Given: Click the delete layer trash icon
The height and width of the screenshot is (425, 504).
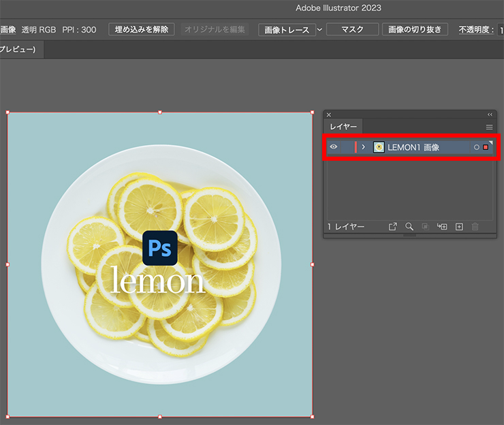Looking at the screenshot, I should pyautogui.click(x=475, y=227).
